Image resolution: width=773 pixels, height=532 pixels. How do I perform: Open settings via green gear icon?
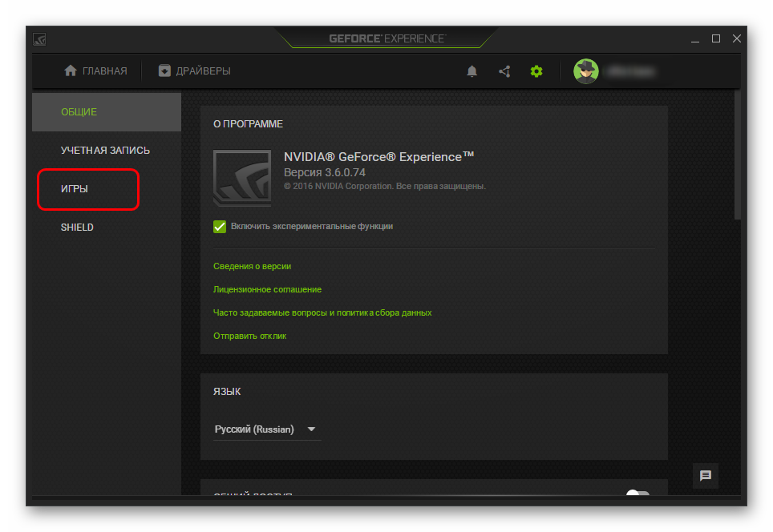536,71
